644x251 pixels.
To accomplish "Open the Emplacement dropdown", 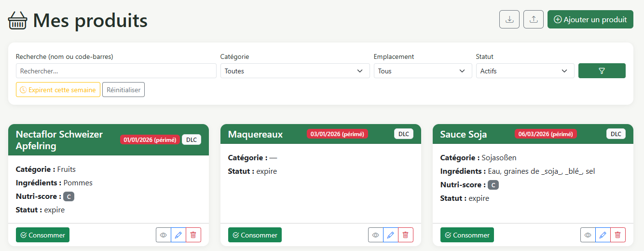I will coord(423,71).
